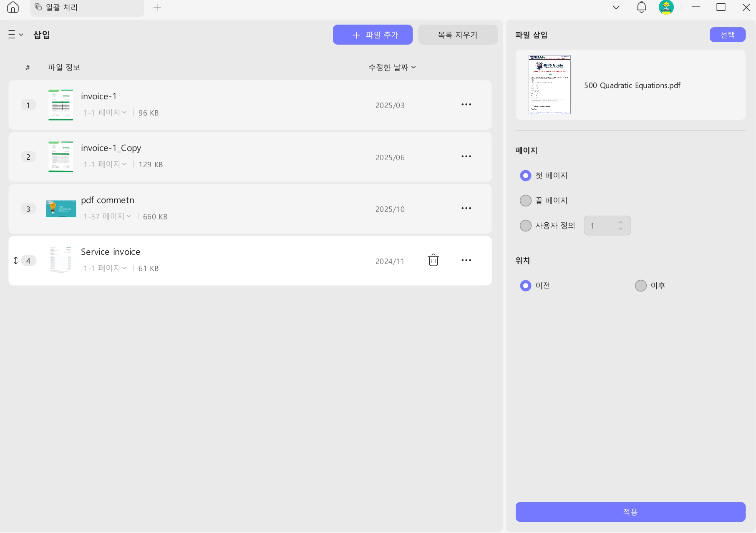Screen dimensions: 756x533
Task: Click the invoice-1 file name
Action: tap(99, 96)
